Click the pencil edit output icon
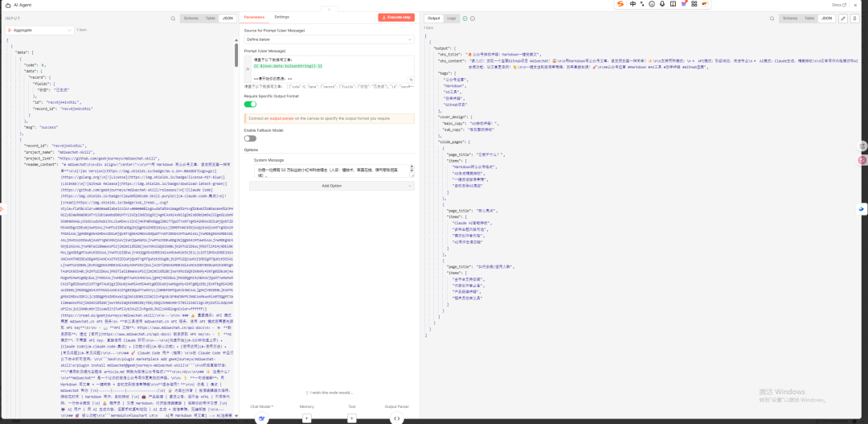 click(843, 18)
